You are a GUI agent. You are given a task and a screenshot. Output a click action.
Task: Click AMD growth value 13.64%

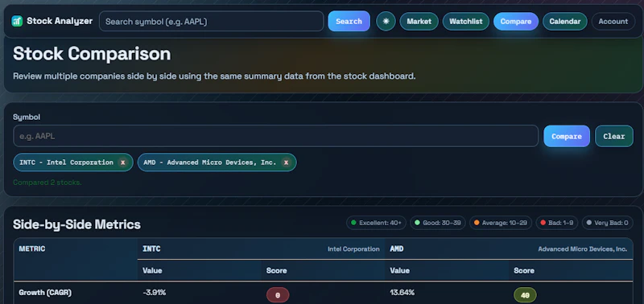pyautogui.click(x=402, y=293)
